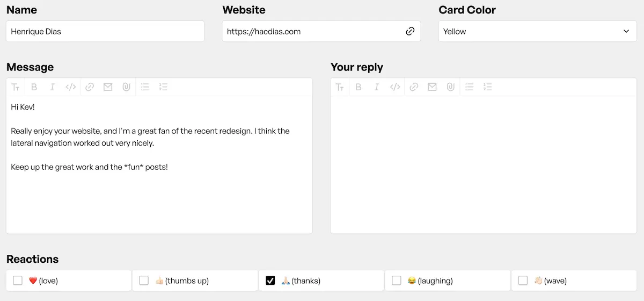Toggle bold in Your reply toolbar
Image resolution: width=644 pixels, height=301 pixels.
[x=358, y=87]
